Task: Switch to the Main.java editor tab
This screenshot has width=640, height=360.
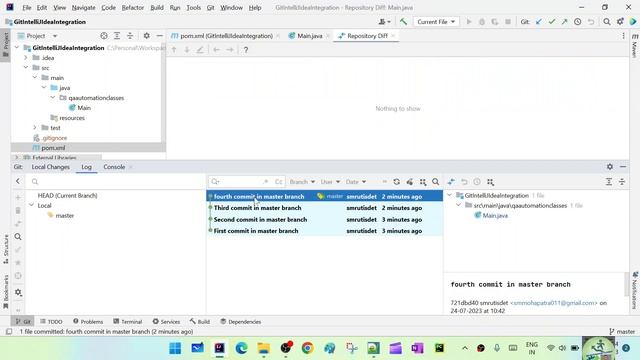Action: (309, 36)
